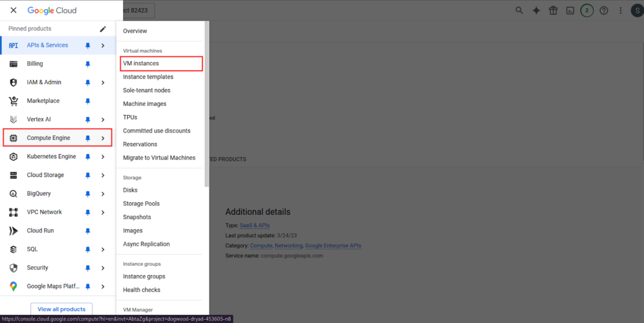
Task: Select Sole-tenant nodes
Action: click(147, 90)
